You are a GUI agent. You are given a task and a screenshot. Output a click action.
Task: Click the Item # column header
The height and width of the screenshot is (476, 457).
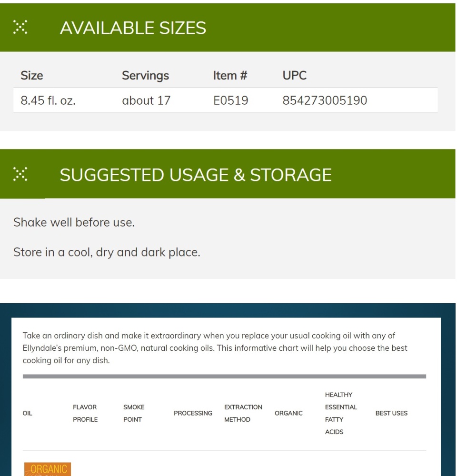tap(230, 75)
